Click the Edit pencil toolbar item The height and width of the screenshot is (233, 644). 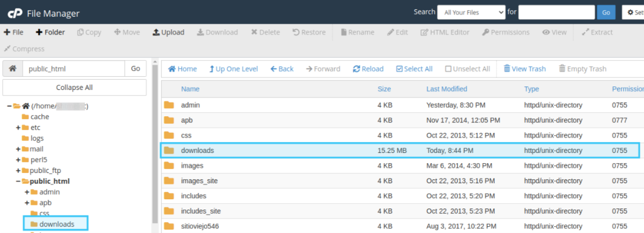click(x=397, y=32)
